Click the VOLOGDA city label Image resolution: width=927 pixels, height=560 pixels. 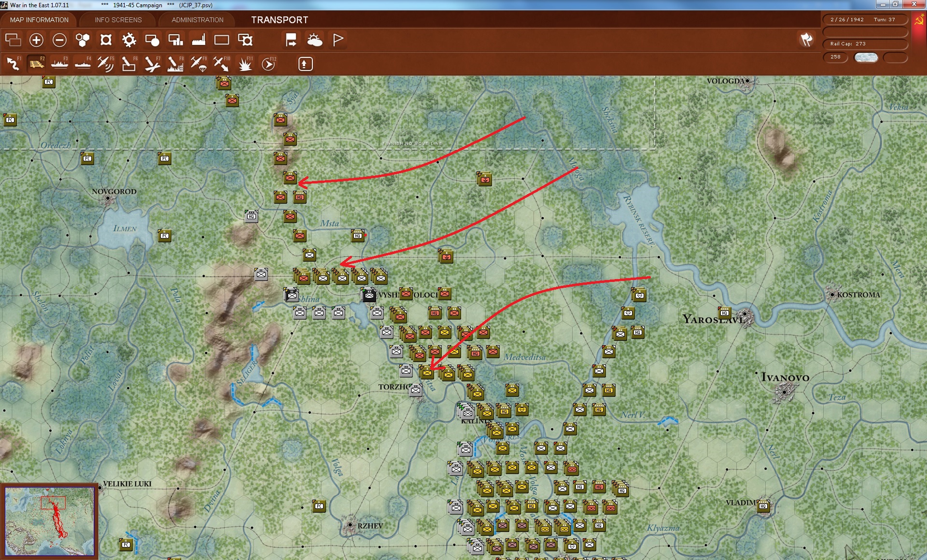point(726,81)
